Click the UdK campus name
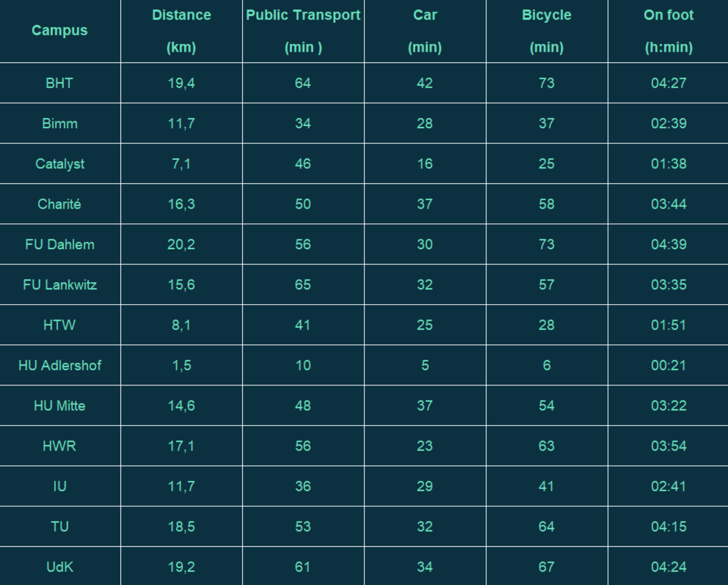Viewport: 728px width, 585px height. point(60,567)
